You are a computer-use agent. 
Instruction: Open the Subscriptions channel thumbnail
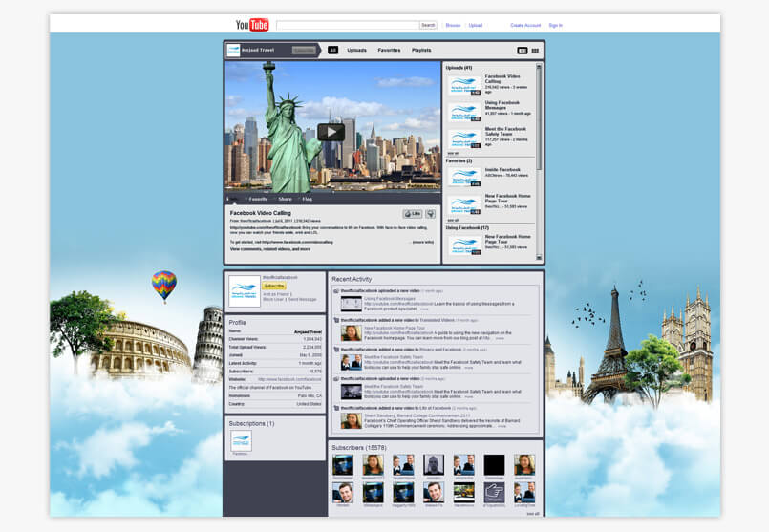241,440
